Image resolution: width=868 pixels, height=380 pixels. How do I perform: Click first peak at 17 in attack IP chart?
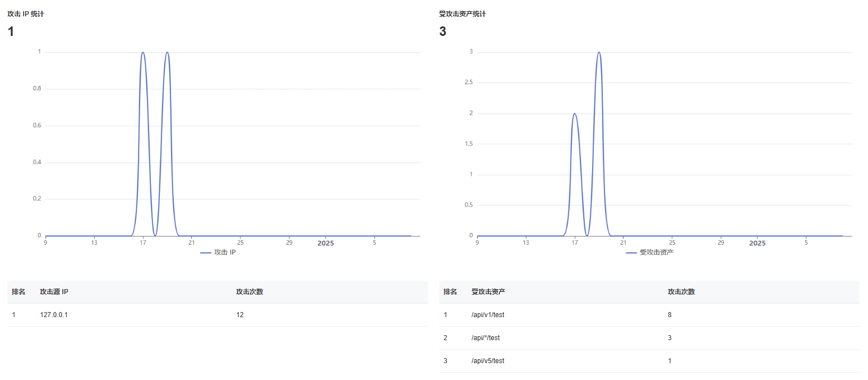coord(143,53)
